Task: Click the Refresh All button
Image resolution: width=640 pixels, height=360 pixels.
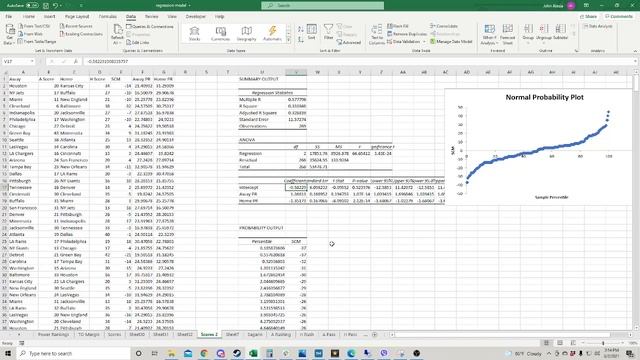Action: click(117, 34)
